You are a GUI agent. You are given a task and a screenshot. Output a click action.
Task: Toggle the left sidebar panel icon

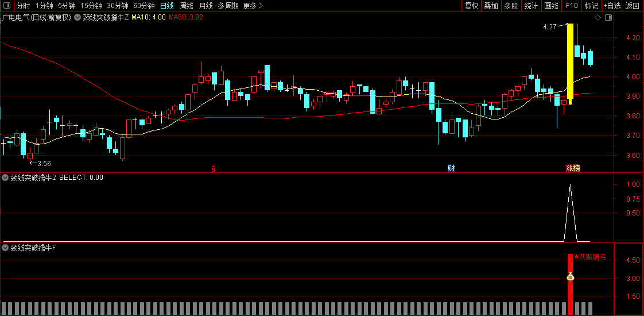[7, 6]
